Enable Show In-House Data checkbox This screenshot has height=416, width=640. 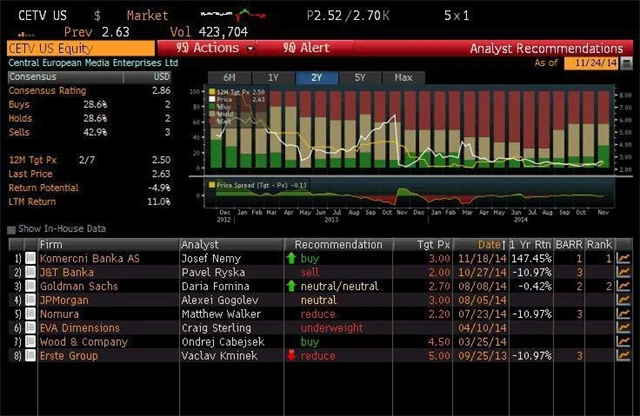coord(12,229)
